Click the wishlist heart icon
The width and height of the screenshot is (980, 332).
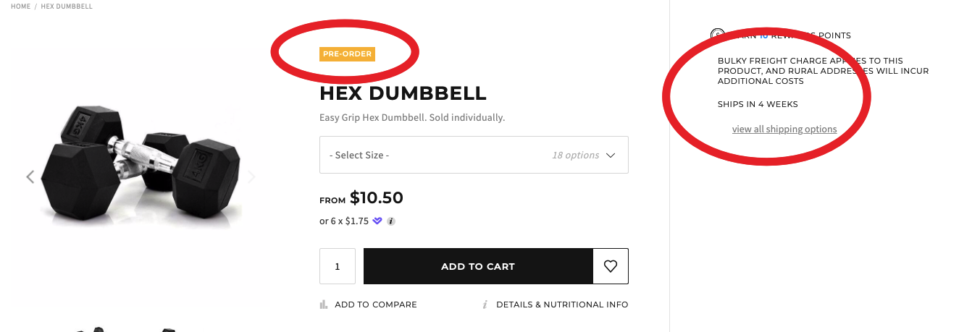click(x=611, y=266)
